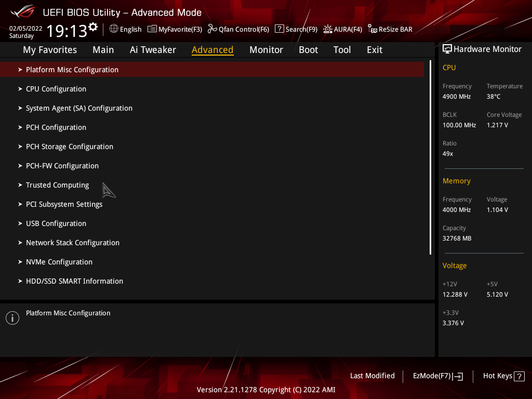Click ReSize BAR label
This screenshot has height=399, width=532.
click(x=395, y=30)
